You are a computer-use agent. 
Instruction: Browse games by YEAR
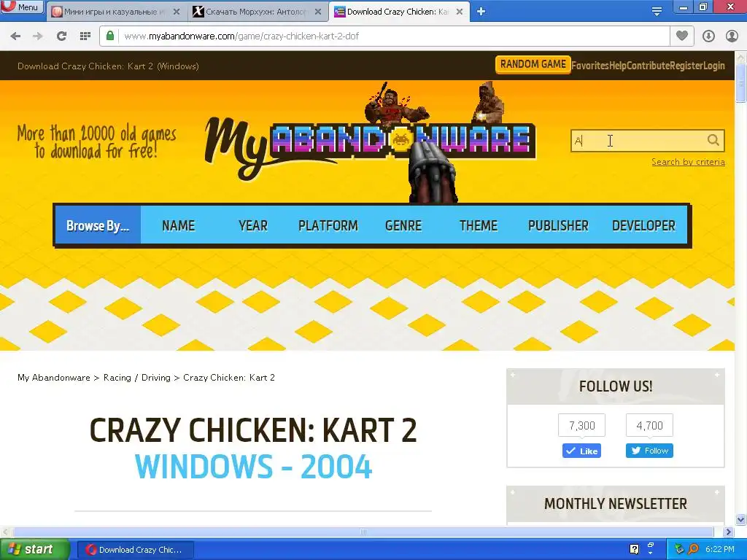253,226
